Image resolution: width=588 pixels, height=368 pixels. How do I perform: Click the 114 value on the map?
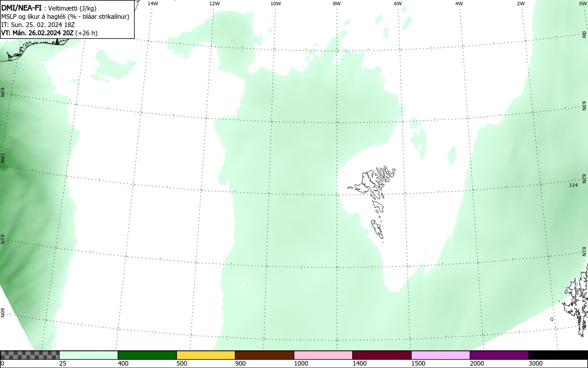pos(573,185)
